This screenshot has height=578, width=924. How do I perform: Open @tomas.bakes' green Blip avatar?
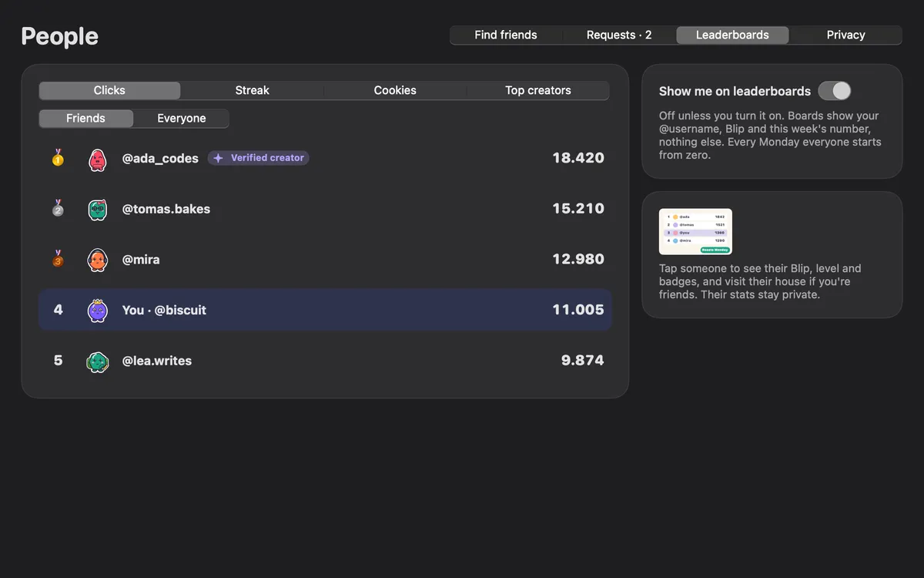tap(98, 209)
